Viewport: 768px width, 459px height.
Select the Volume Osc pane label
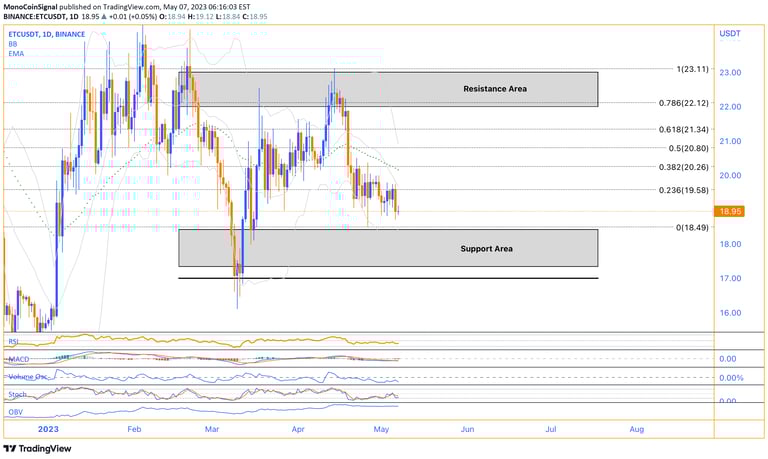pos(27,377)
